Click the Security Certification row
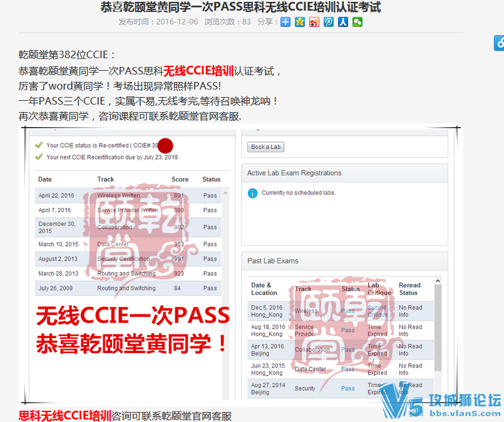 [128, 259]
